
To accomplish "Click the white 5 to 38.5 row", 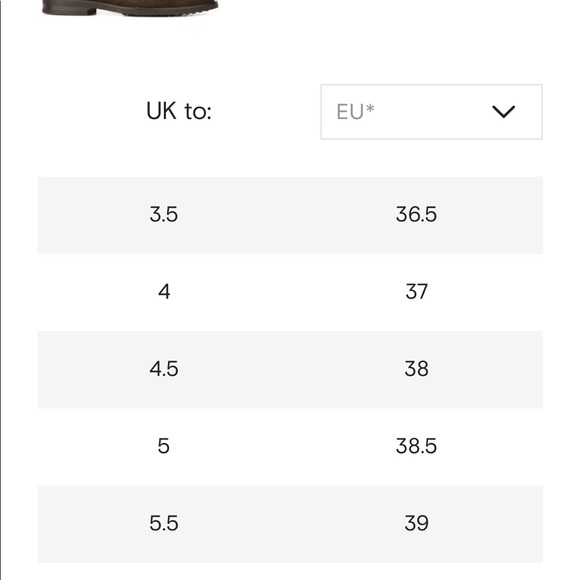I will [x=290, y=447].
